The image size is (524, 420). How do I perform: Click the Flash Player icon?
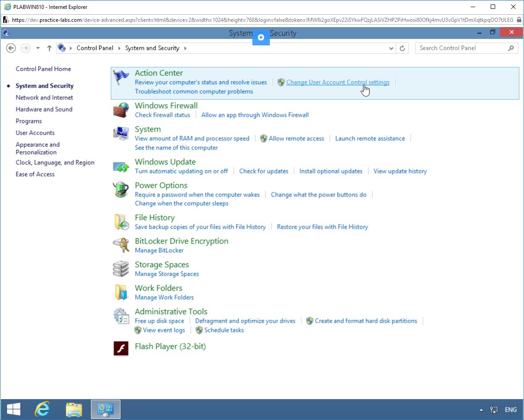(121, 348)
